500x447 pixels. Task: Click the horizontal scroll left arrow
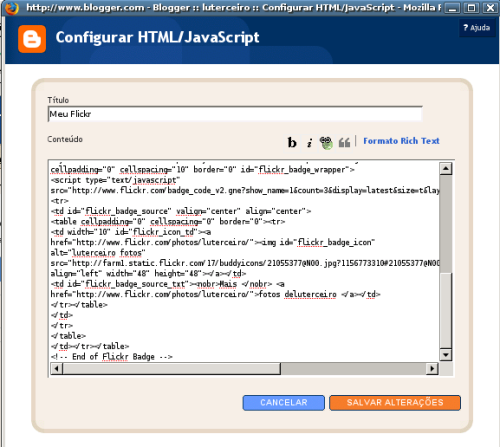click(x=56, y=369)
